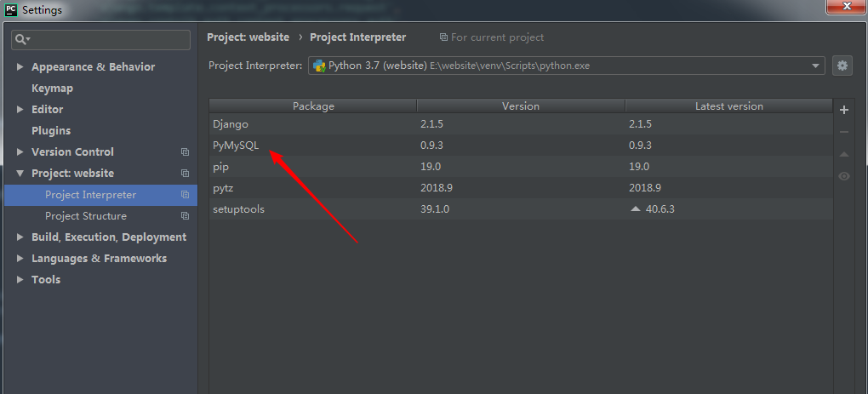This screenshot has width=868, height=394.
Task: Click the Project: website breadcrumb
Action: [248, 37]
